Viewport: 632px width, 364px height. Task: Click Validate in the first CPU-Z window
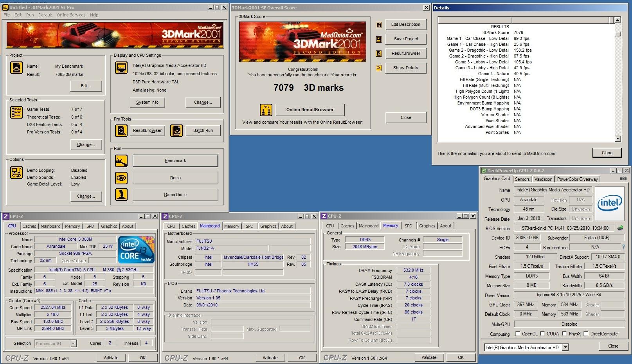111,358
